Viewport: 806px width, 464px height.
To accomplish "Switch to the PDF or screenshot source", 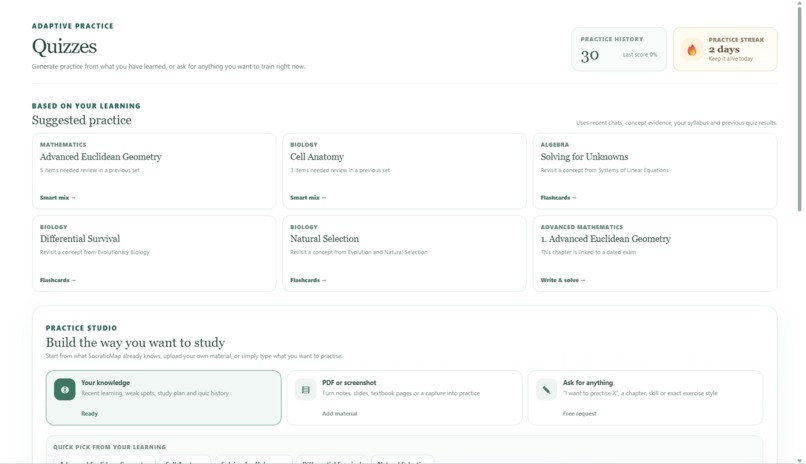I will click(404, 398).
